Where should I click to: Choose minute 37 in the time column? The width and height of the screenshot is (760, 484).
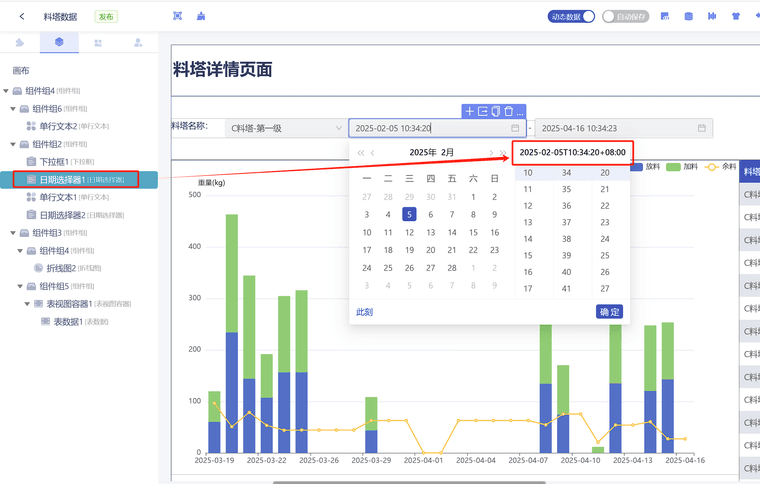tap(566, 222)
